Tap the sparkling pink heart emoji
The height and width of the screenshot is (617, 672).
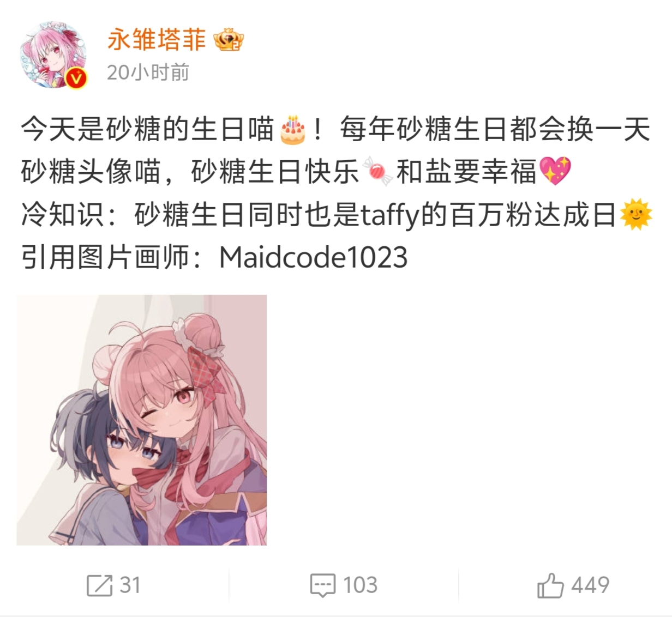pos(555,171)
